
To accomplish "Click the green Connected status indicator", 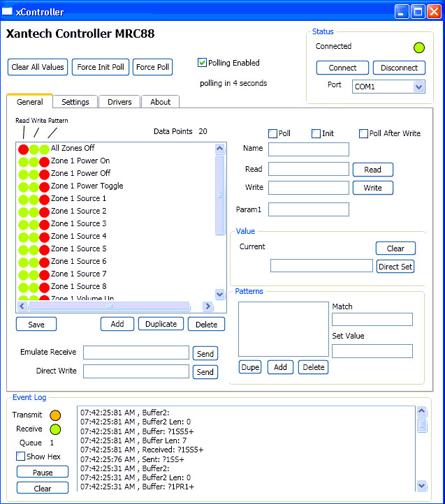I will click(x=418, y=47).
